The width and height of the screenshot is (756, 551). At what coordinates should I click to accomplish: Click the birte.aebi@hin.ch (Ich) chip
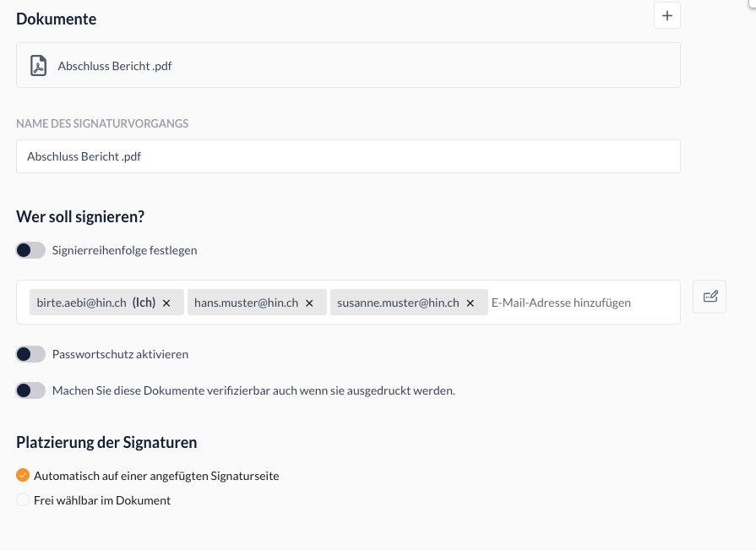[106, 302]
